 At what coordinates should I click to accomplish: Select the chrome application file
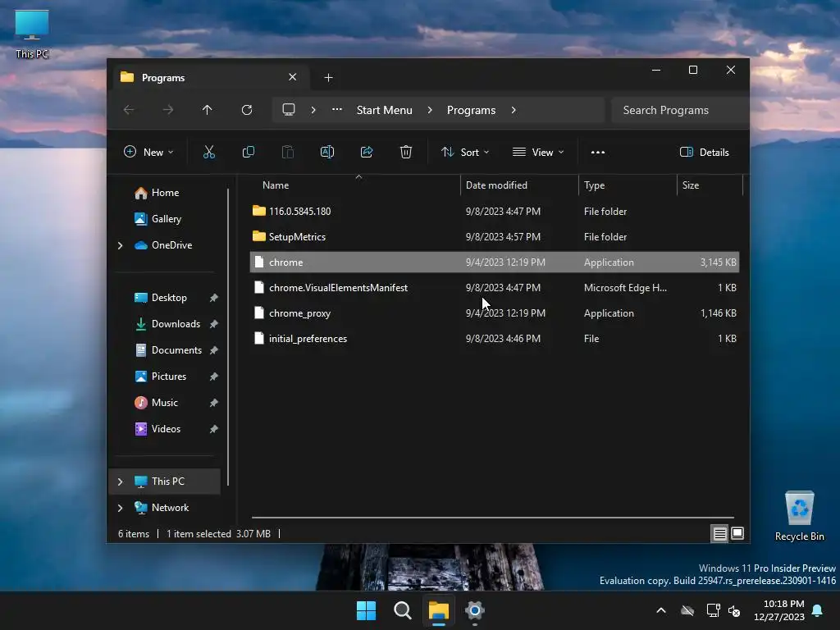tap(494, 262)
